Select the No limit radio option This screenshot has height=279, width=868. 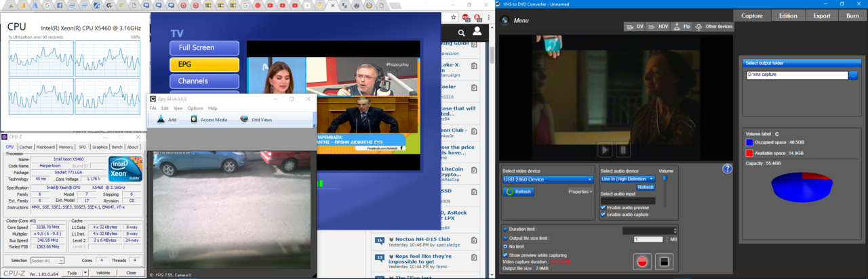tap(506, 246)
